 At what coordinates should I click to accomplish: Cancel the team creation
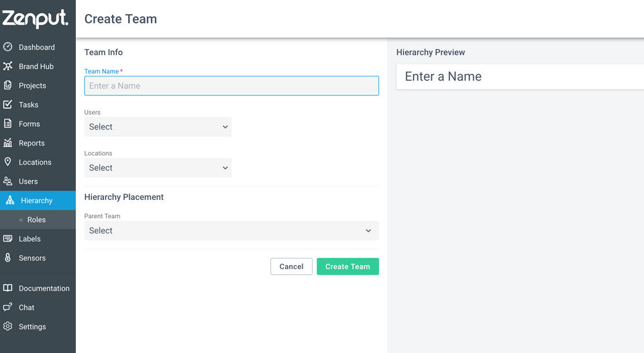click(291, 266)
